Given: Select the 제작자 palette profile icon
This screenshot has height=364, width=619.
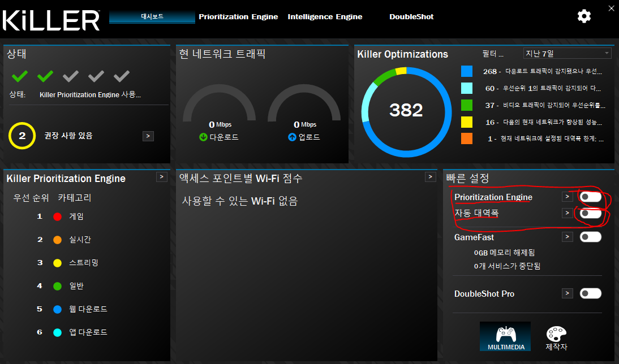Looking at the screenshot, I should [x=556, y=336].
